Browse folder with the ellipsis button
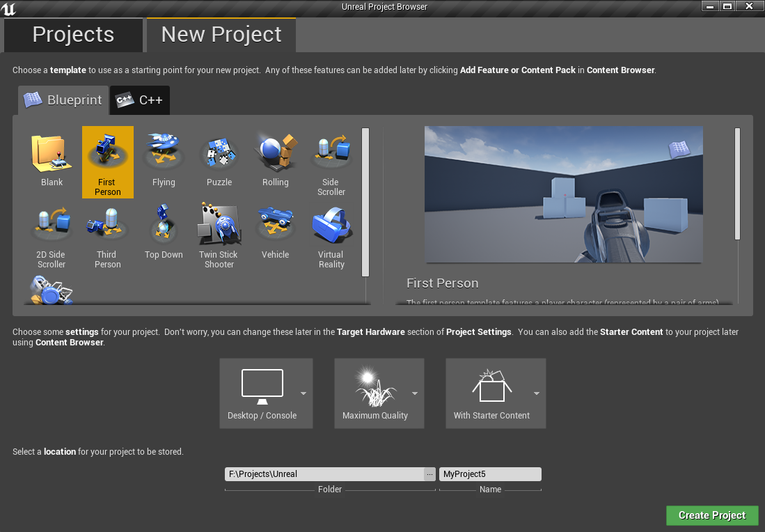The height and width of the screenshot is (532, 765). pyautogui.click(x=429, y=474)
